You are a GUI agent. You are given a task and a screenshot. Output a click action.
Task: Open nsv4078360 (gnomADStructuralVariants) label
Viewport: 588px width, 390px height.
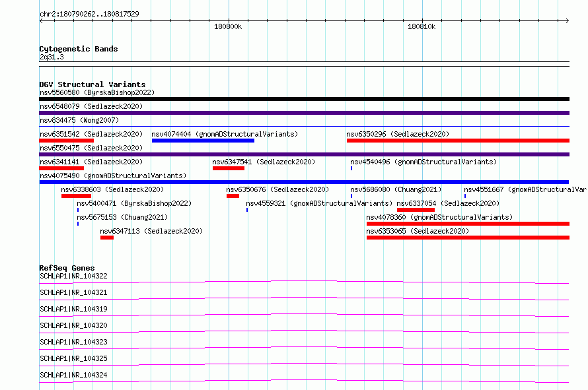coord(439,217)
